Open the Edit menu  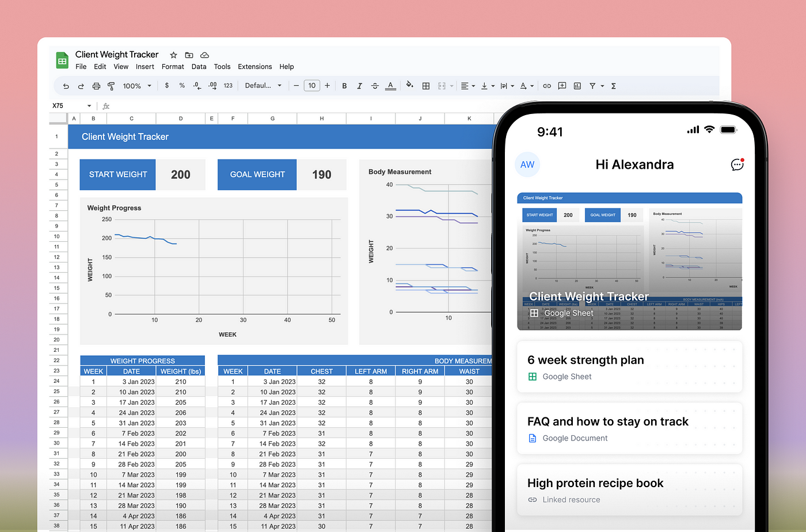(100, 67)
